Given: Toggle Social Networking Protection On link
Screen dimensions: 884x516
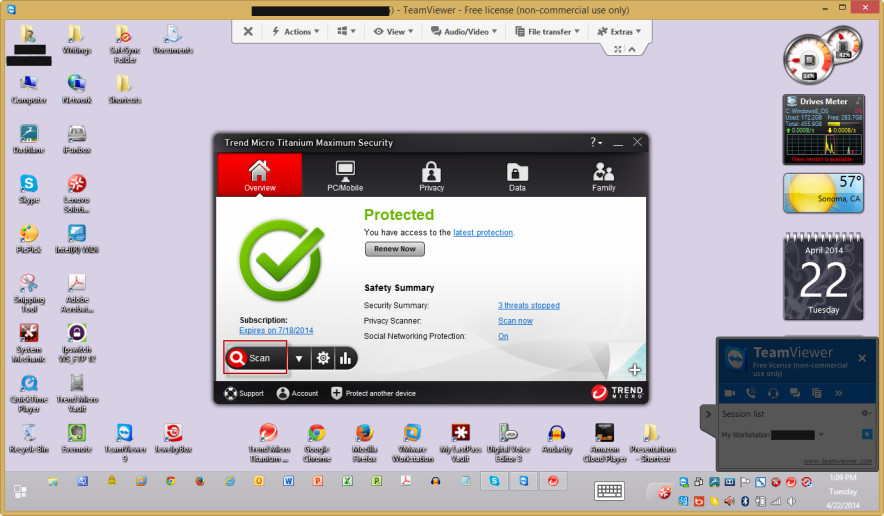Looking at the screenshot, I should pos(503,336).
